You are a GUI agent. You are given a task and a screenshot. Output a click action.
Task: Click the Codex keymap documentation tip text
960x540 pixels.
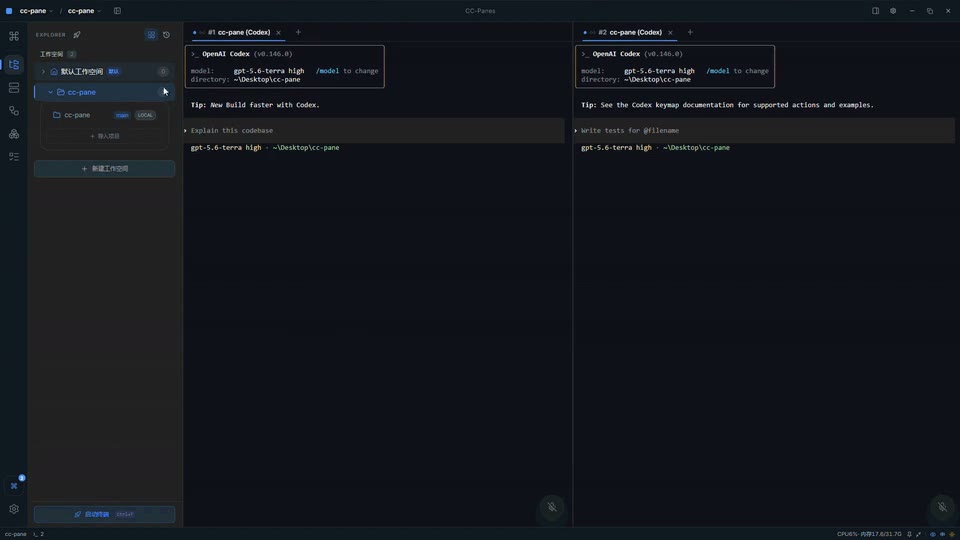pos(727,105)
